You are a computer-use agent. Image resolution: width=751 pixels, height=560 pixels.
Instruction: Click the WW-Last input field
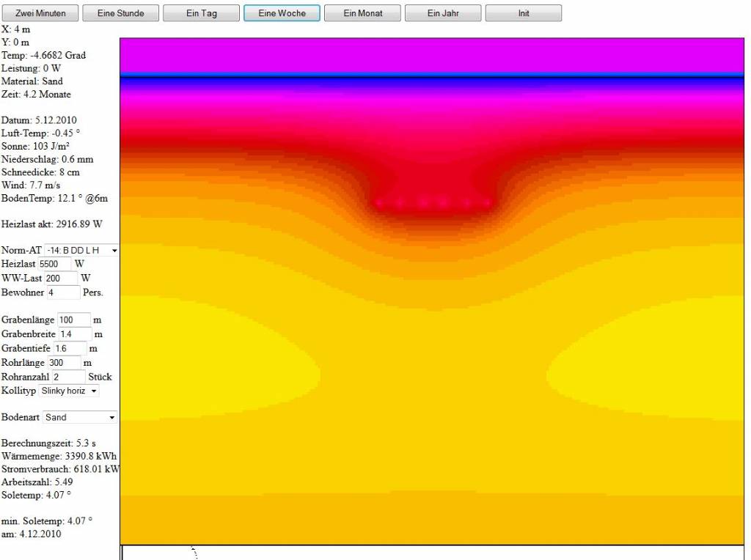click(60, 278)
